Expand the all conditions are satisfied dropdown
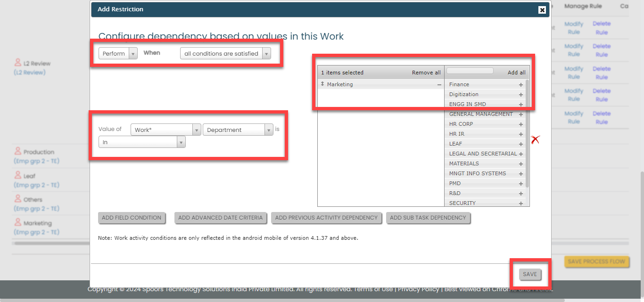Viewport: 644px width, 302px height. [225, 53]
